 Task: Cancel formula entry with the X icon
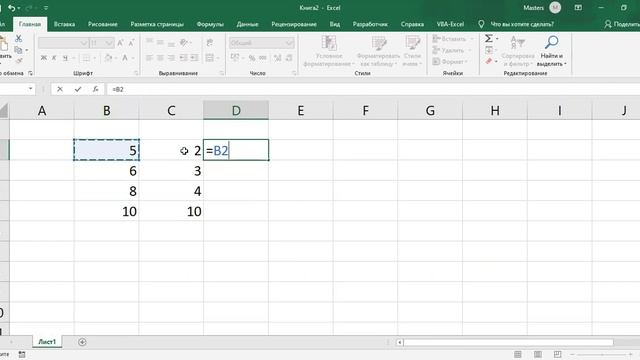point(60,89)
